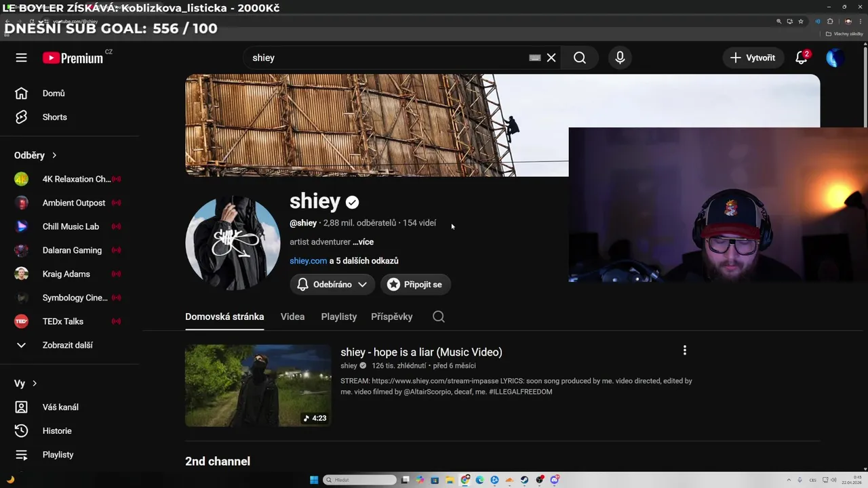868x488 pixels.
Task: Open hope is a liar video thumbnail
Action: tap(258, 386)
